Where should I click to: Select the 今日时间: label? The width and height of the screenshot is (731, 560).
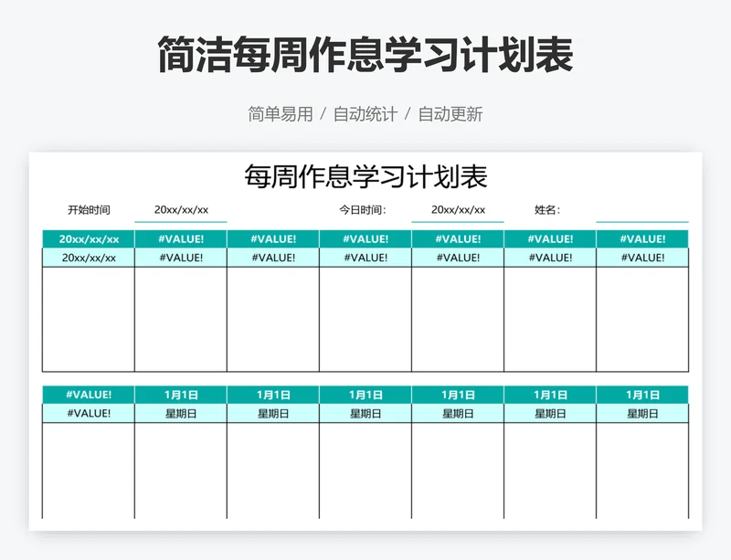[362, 210]
